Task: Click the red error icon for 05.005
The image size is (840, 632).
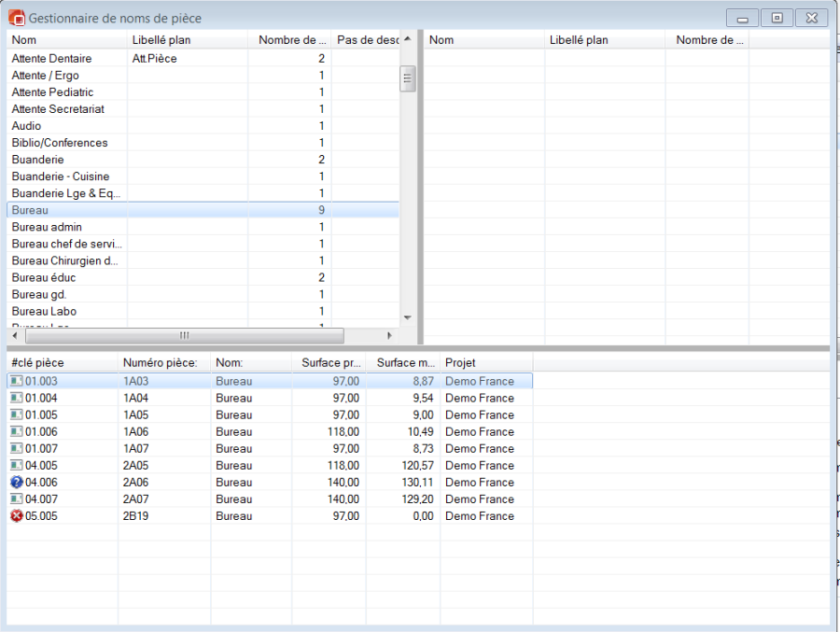Action: [x=16, y=516]
